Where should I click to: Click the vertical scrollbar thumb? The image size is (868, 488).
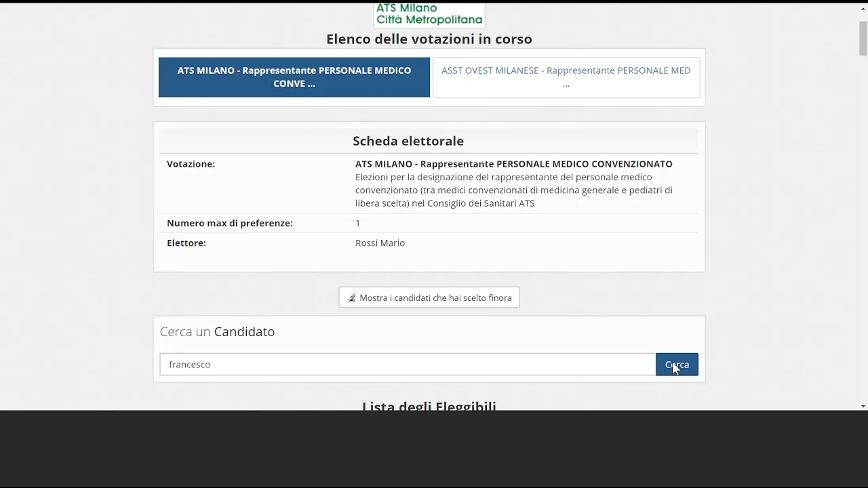863,38
